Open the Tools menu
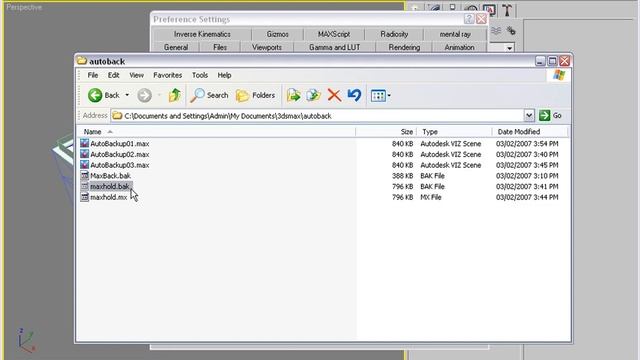This screenshot has height=360, width=640. [x=200, y=75]
